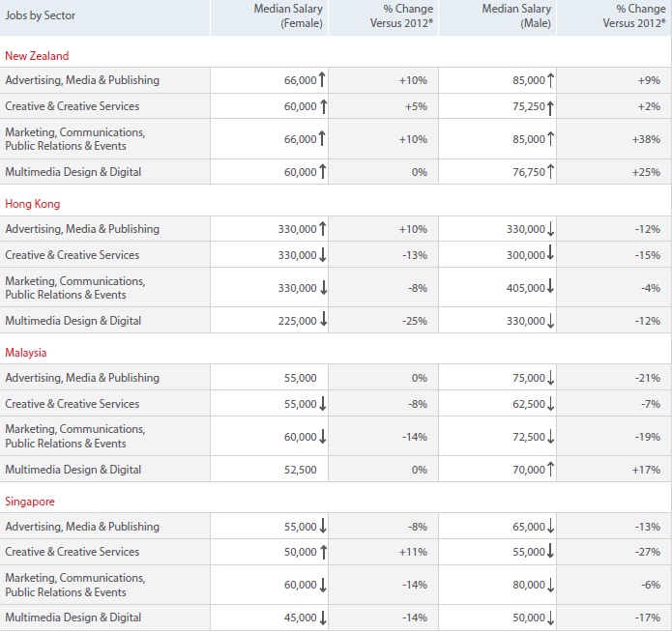Image resolution: width=672 pixels, height=632 pixels.
Task: Select the +17% change value
Action: 647,470
